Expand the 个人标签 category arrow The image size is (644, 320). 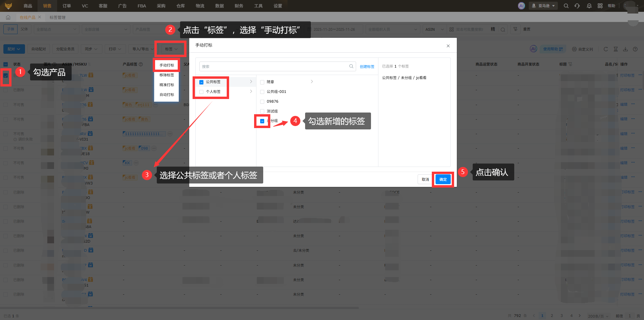251,91
